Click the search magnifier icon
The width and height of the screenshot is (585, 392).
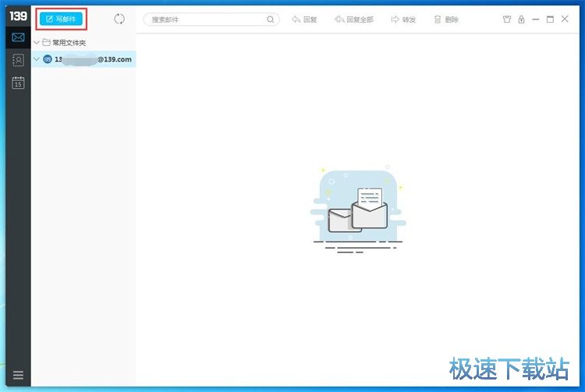270,19
